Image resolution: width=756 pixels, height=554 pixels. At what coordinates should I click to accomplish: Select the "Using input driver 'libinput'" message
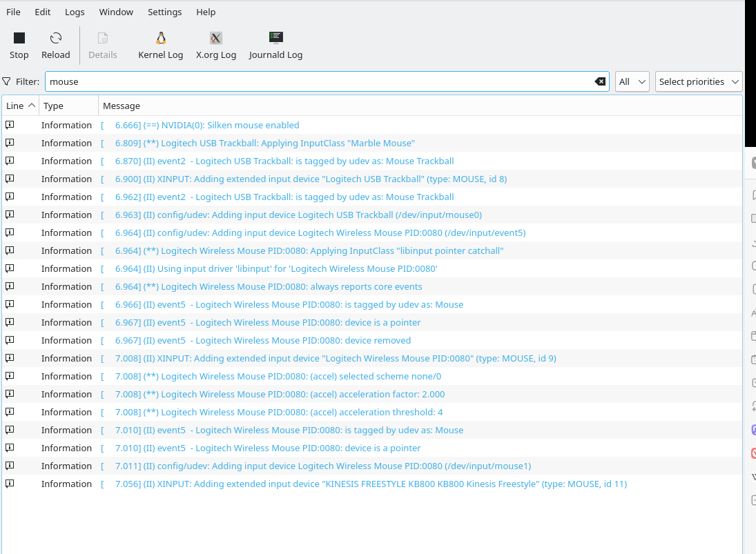point(269,269)
